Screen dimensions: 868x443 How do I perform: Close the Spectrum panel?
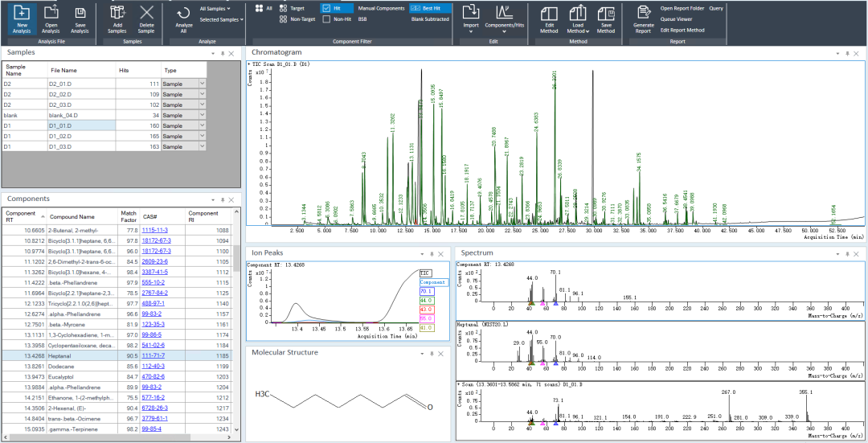856,253
